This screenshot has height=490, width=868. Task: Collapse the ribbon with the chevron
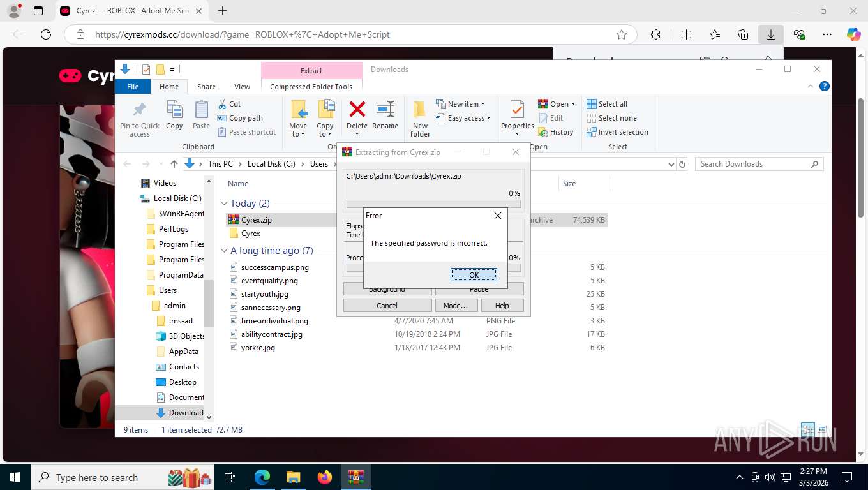(x=811, y=87)
